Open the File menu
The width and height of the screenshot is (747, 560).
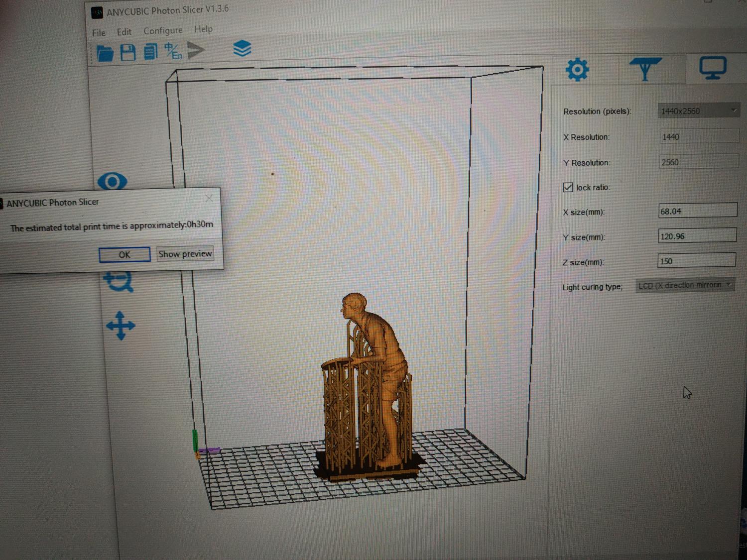(99, 33)
